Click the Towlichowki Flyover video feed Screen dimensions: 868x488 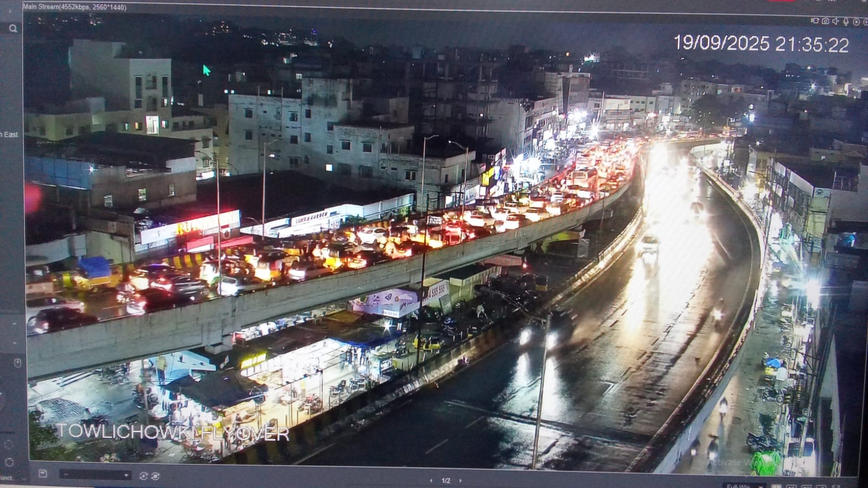tap(434, 244)
